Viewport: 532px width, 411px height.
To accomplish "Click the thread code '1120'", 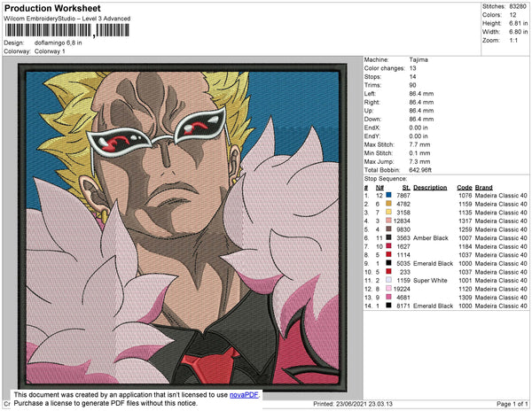I will [x=465, y=289].
